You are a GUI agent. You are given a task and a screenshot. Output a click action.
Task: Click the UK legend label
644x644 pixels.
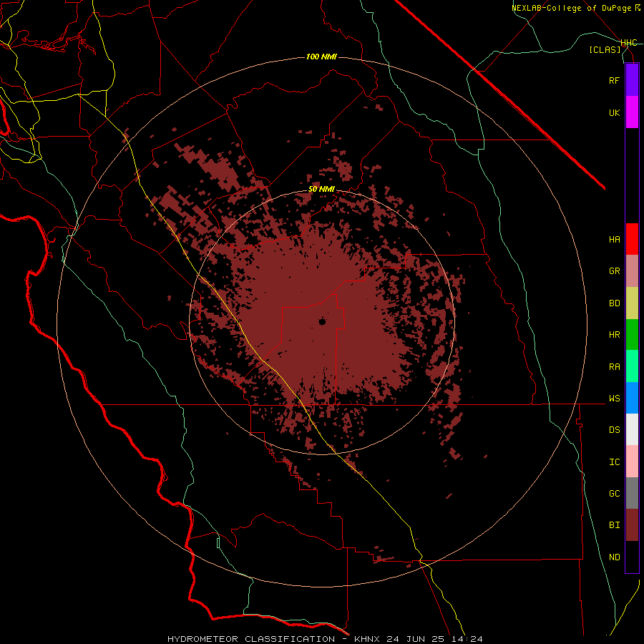[614, 112]
